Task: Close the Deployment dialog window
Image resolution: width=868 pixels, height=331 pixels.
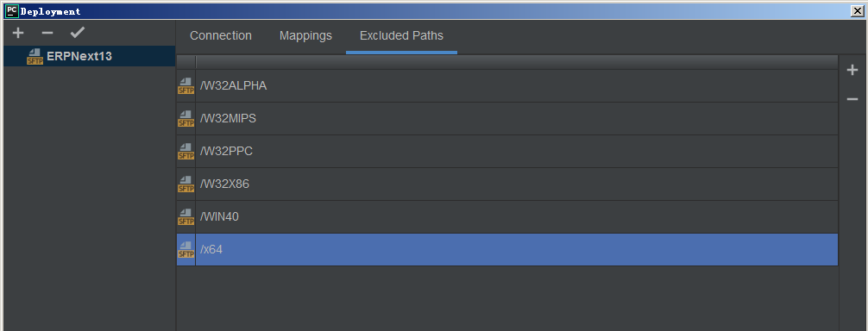Action: pos(858,10)
